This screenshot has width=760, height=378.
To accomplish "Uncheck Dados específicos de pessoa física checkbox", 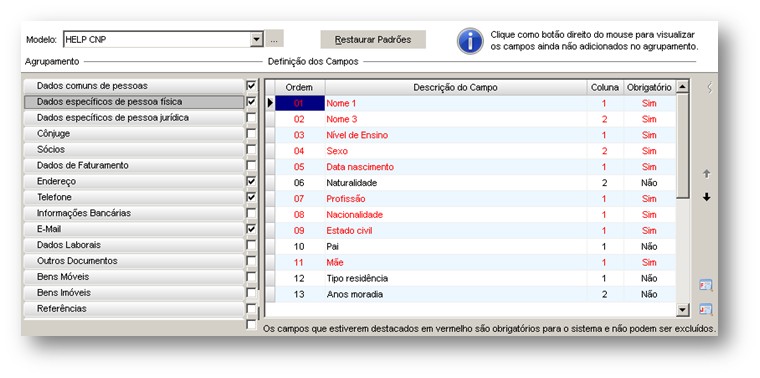I will pos(251,102).
